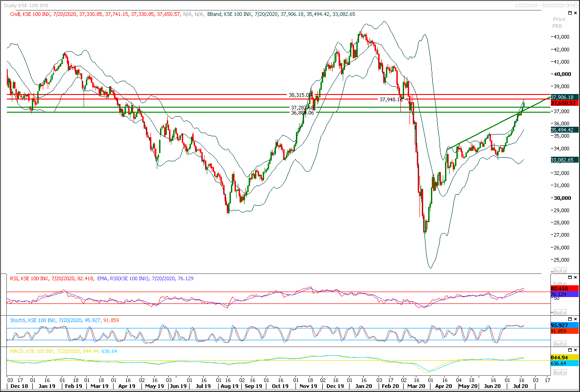This screenshot has height=392, width=580.
Task: Click the 33,082.65 lower band price tag
Action: click(564, 160)
